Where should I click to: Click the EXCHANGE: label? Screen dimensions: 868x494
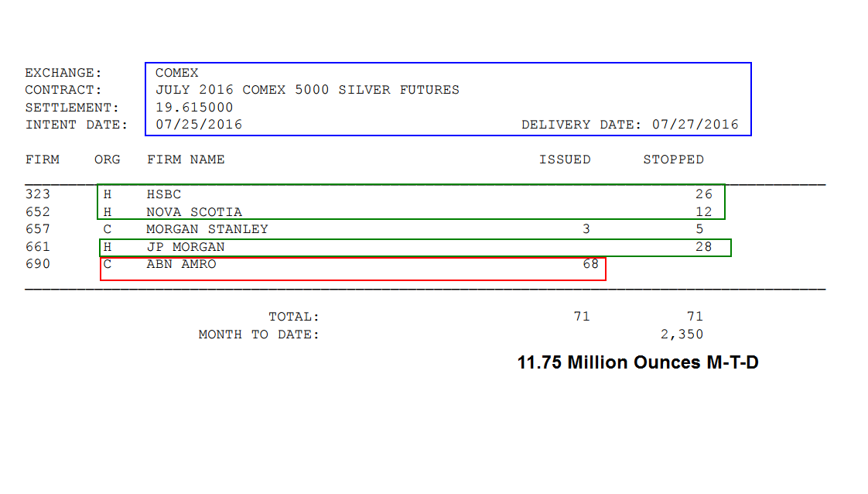[x=63, y=73]
